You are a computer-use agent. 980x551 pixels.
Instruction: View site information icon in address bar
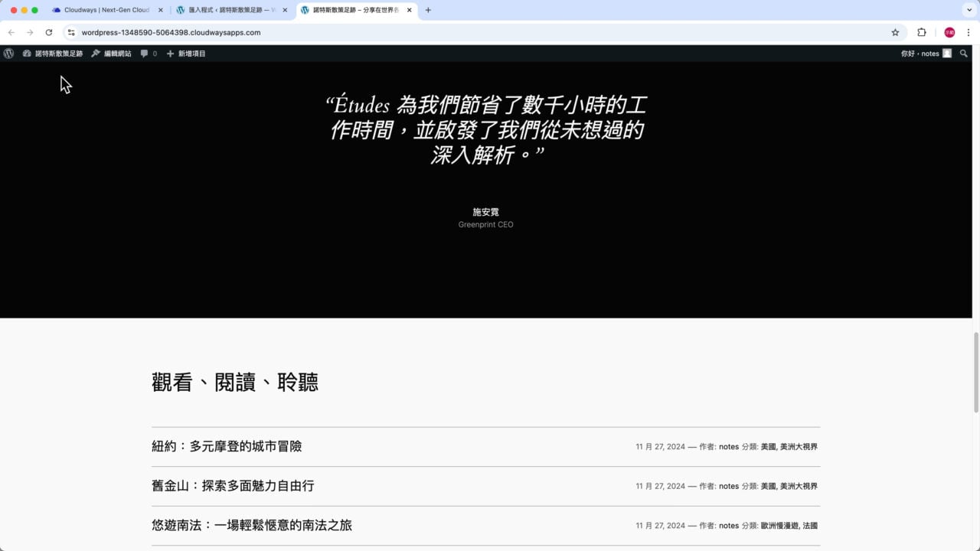71,33
